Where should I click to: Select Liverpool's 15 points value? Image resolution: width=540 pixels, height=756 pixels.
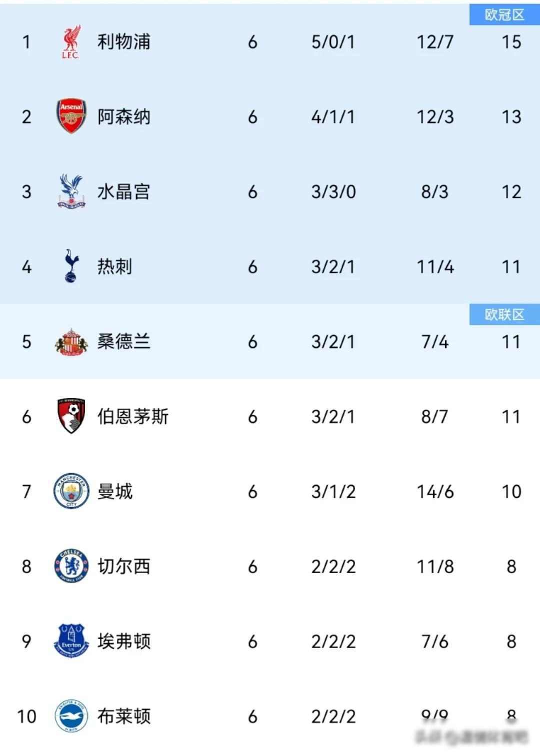511,42
